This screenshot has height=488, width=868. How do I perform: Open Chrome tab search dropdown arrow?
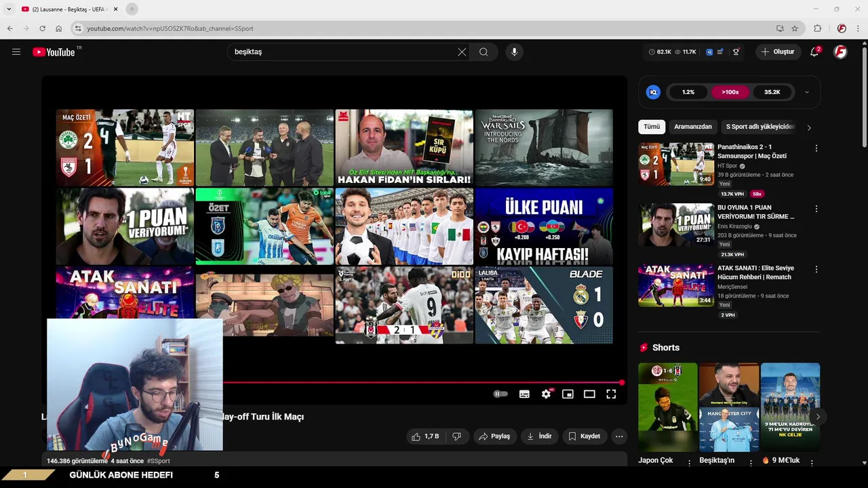click(x=9, y=9)
